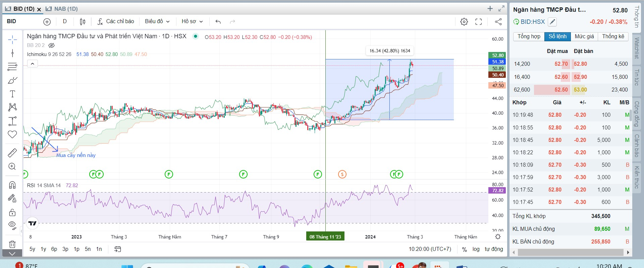Screen dimensions: 644x268
Task: Toggle lock all drawings
Action: coord(12,212)
